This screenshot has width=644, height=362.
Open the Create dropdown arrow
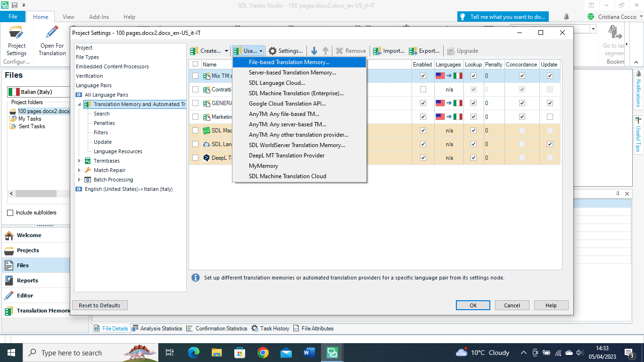tap(226, 51)
